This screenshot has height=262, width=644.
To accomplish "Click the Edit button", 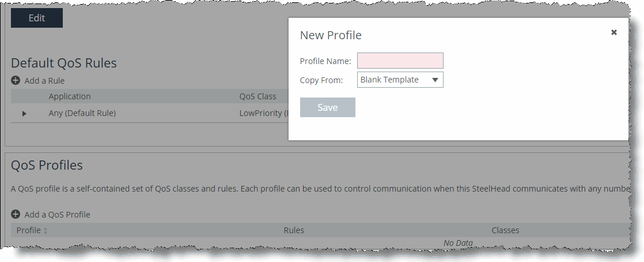I will 36,18.
